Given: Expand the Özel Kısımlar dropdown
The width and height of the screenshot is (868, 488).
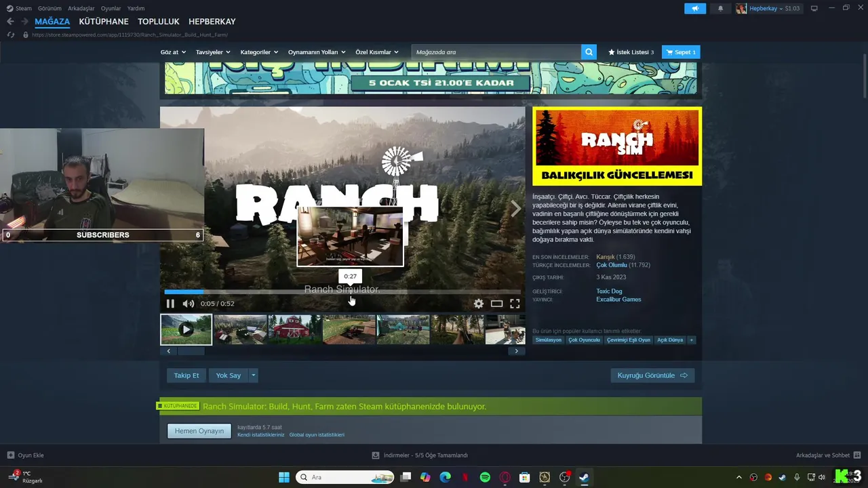Looking at the screenshot, I should [x=377, y=52].
